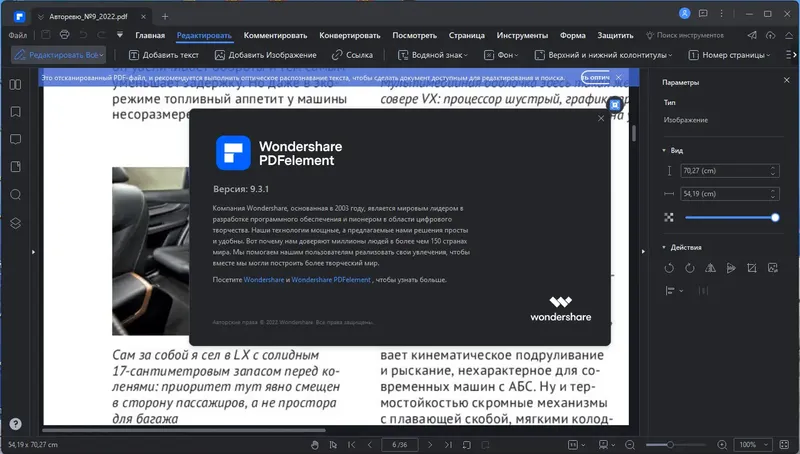Screen dimensions: 800x454
Task: Click the page number field 6/36
Action: [399, 445]
